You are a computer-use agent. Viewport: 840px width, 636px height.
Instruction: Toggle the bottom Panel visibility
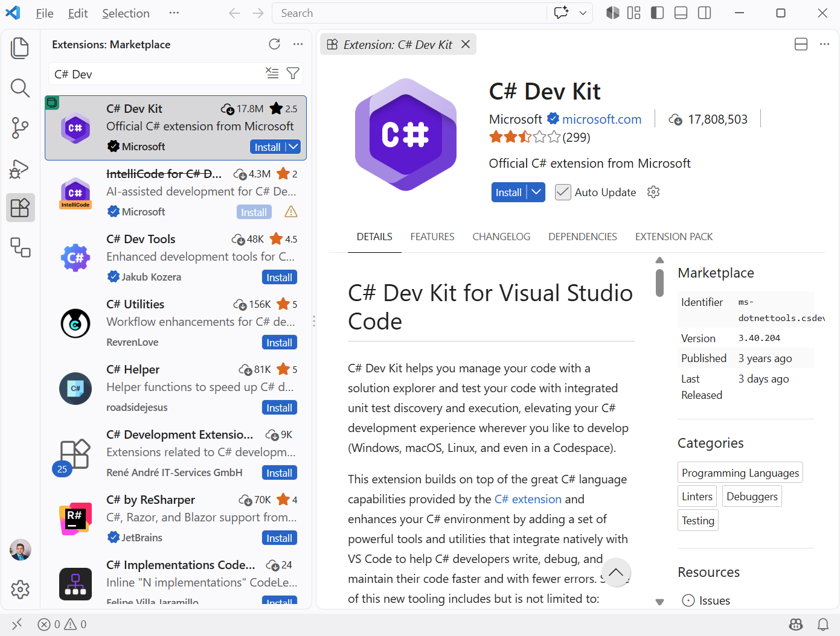(x=681, y=13)
